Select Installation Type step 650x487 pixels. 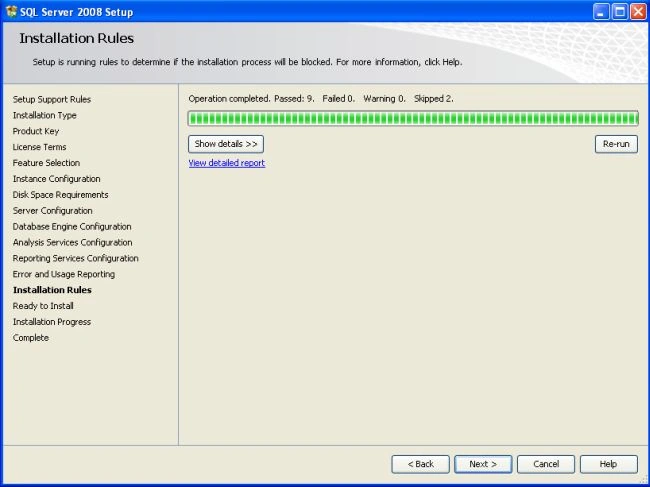(44, 115)
